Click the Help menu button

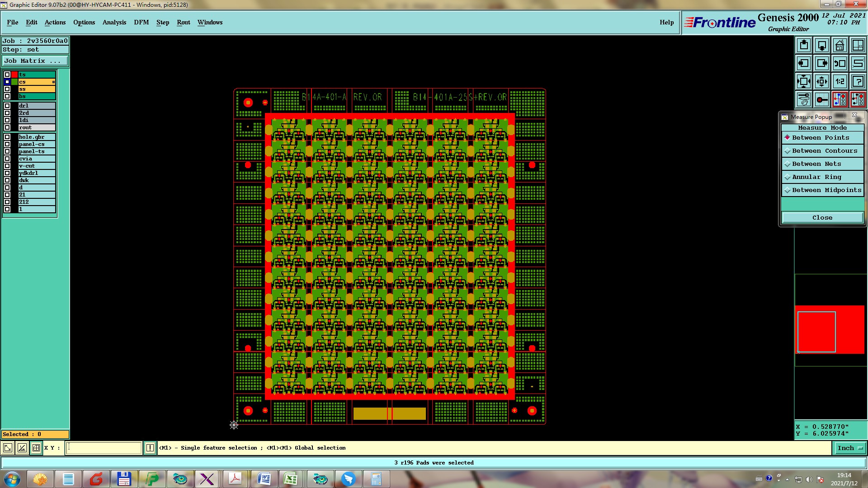tap(666, 22)
